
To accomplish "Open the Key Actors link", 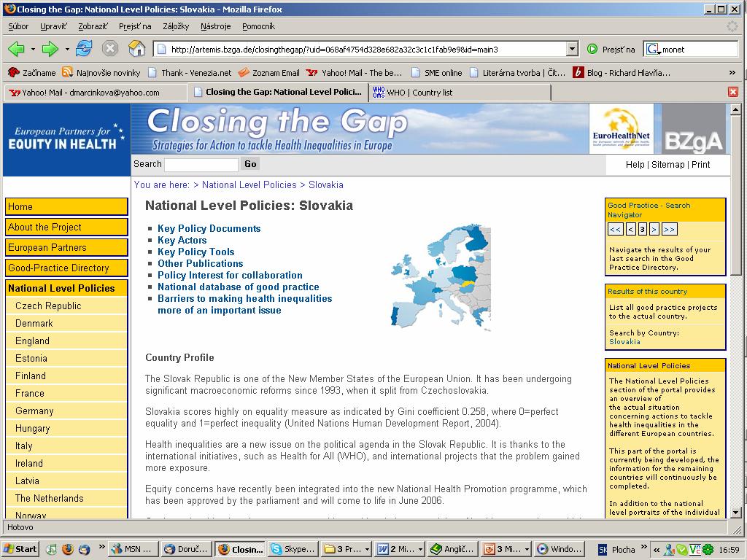I will (182, 241).
